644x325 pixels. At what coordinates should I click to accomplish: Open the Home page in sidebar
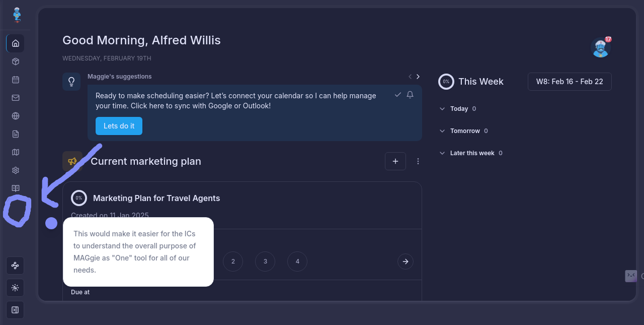coord(15,43)
